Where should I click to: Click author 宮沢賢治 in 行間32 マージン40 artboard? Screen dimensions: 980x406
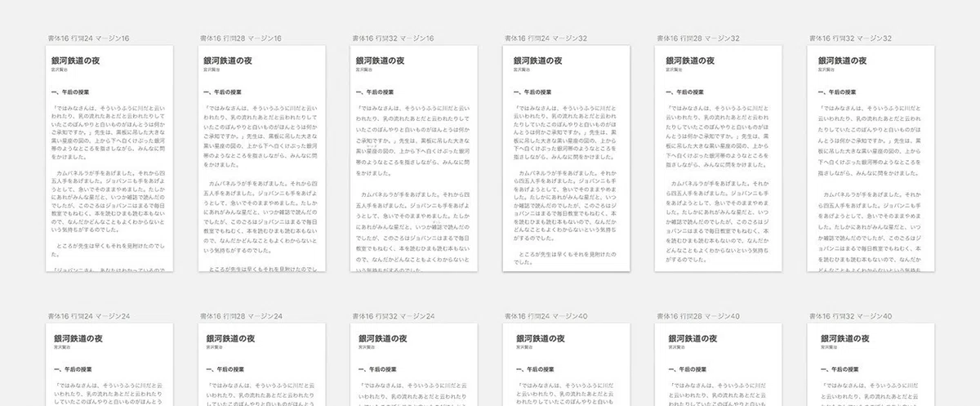coord(829,348)
